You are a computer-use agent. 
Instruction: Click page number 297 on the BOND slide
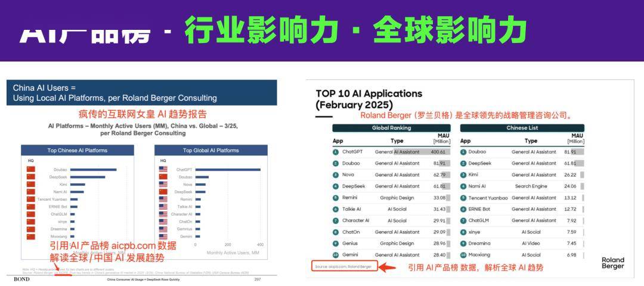pos(257,279)
